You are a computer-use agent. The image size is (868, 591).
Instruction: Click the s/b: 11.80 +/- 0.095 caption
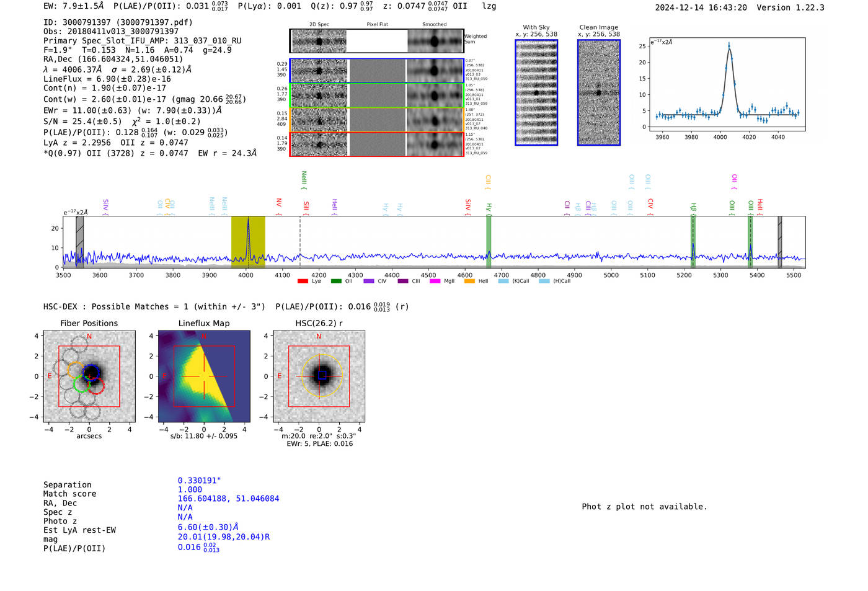[x=204, y=436]
